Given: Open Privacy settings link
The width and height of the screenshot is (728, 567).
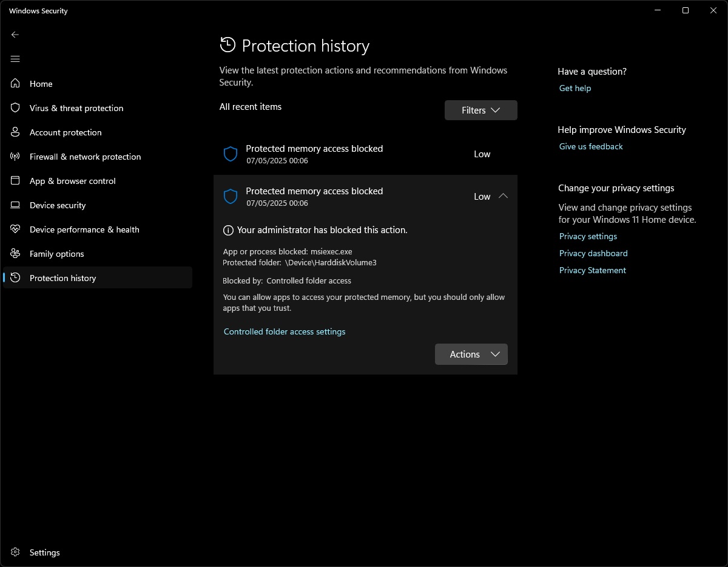Looking at the screenshot, I should pos(588,236).
